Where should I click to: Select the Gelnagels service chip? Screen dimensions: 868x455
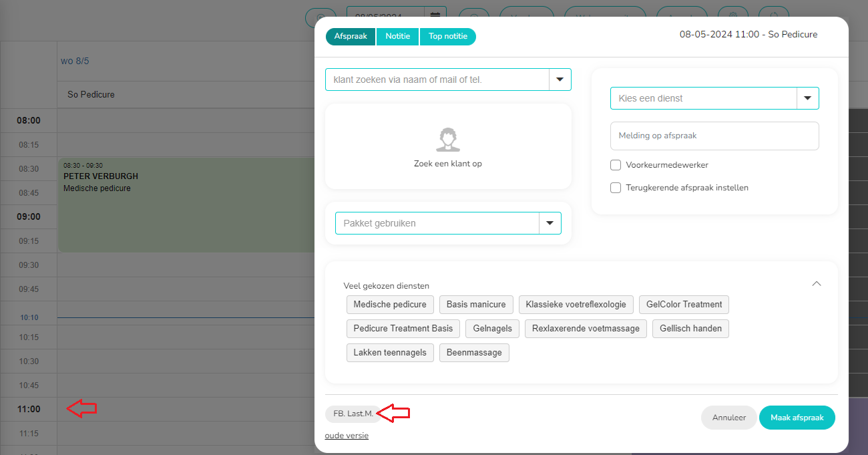pyautogui.click(x=493, y=329)
